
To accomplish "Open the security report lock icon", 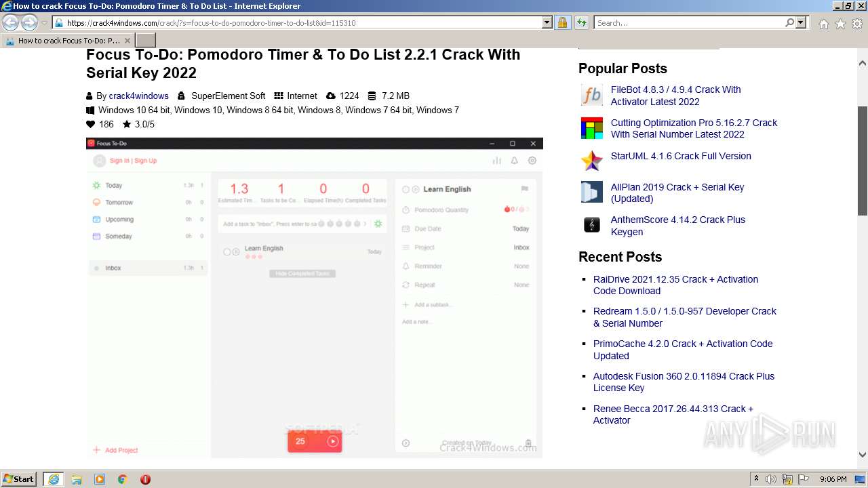I will point(562,22).
